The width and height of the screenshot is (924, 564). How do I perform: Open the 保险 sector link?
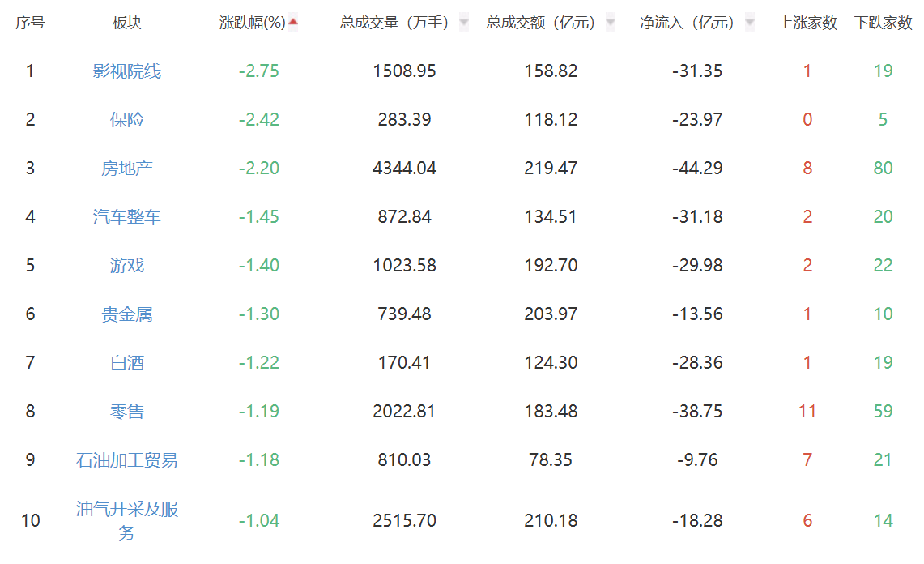coord(127,120)
